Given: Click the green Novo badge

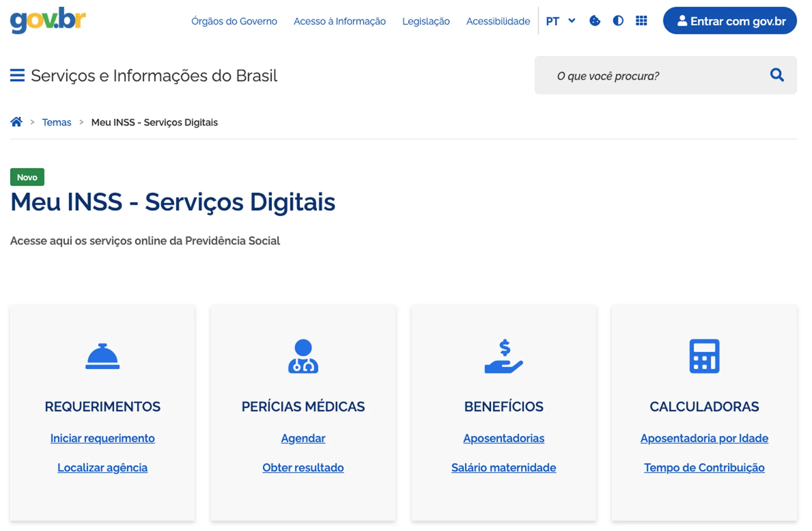Looking at the screenshot, I should [x=27, y=177].
